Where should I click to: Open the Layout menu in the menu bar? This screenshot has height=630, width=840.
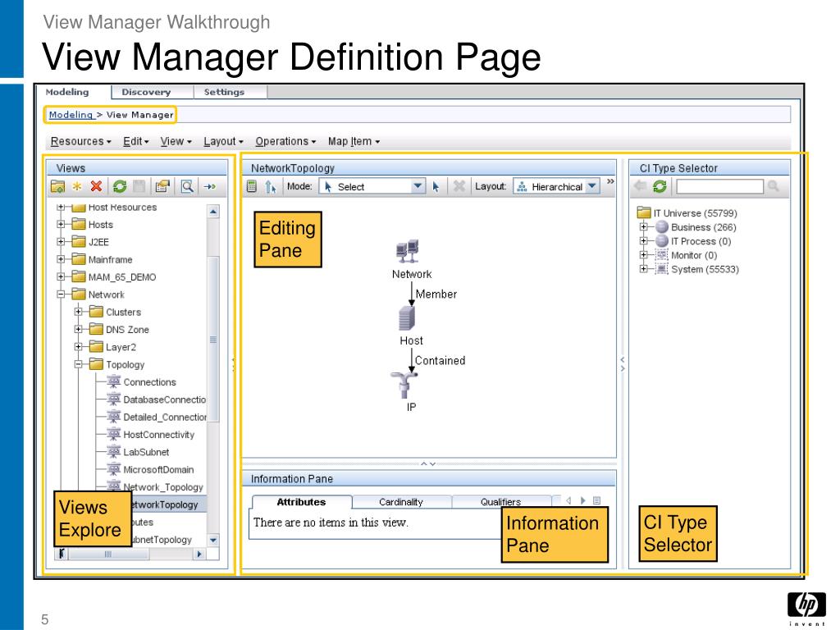(x=223, y=141)
